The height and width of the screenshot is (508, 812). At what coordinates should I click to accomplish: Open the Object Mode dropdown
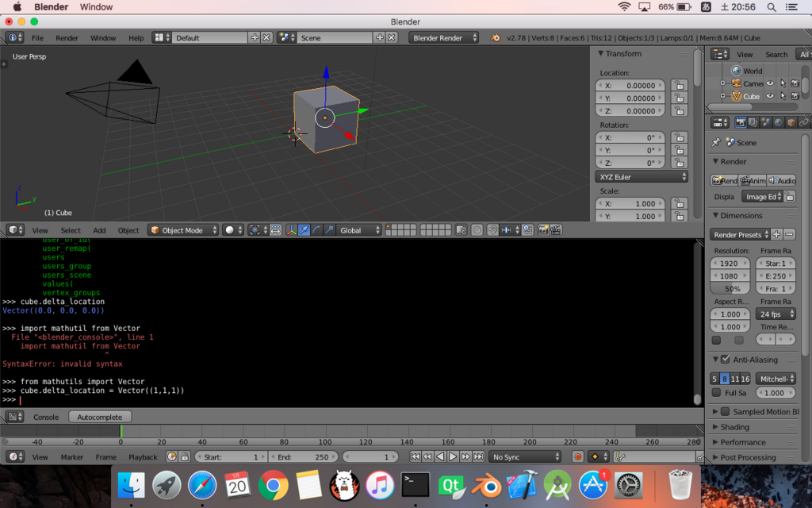tap(183, 230)
